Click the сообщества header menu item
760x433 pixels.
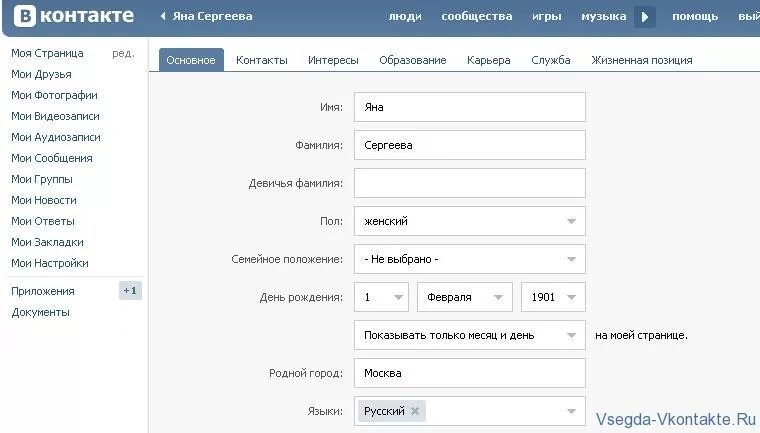[x=476, y=17]
